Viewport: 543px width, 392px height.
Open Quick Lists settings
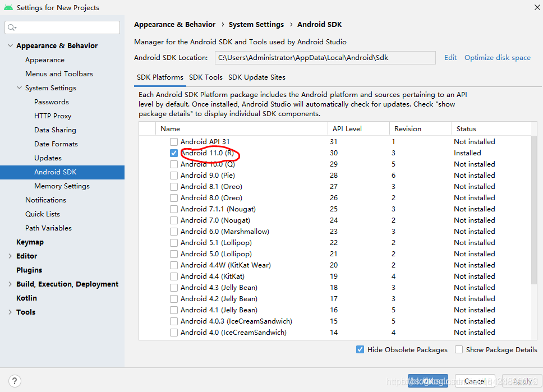tap(43, 214)
